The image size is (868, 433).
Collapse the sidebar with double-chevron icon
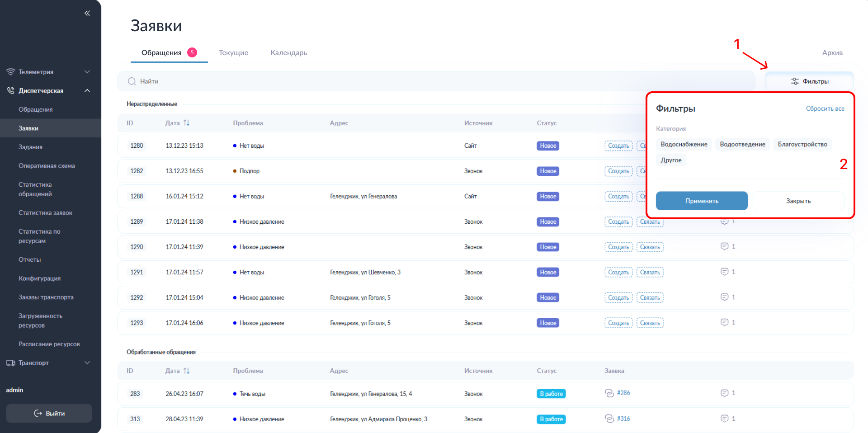[x=87, y=13]
